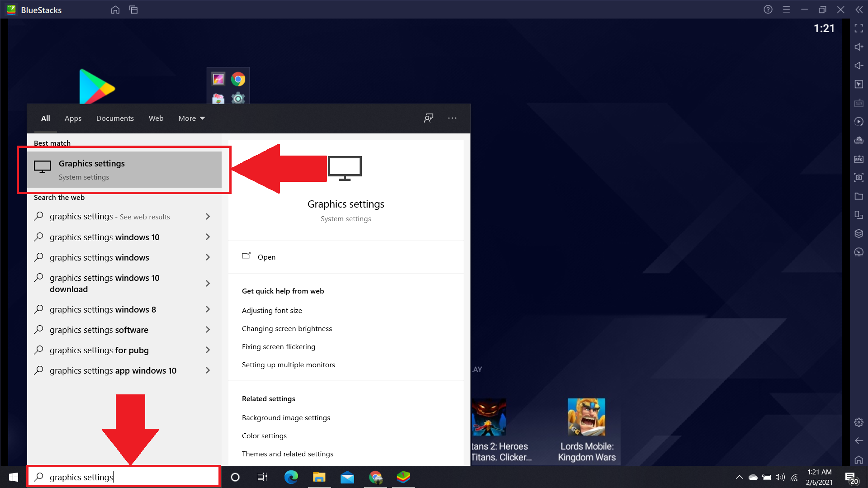Screen dimensions: 868x488
Task: Open File Explorer from taskbar
Action: (319, 477)
